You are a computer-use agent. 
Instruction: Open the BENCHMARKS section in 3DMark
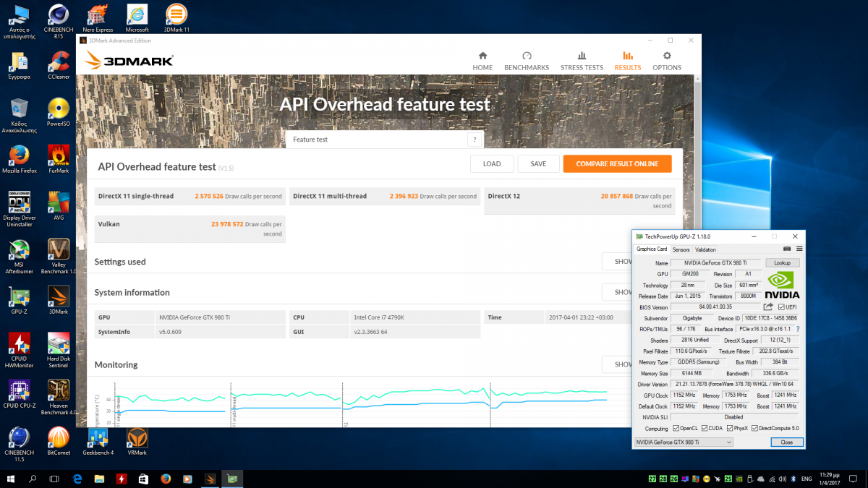(527, 61)
